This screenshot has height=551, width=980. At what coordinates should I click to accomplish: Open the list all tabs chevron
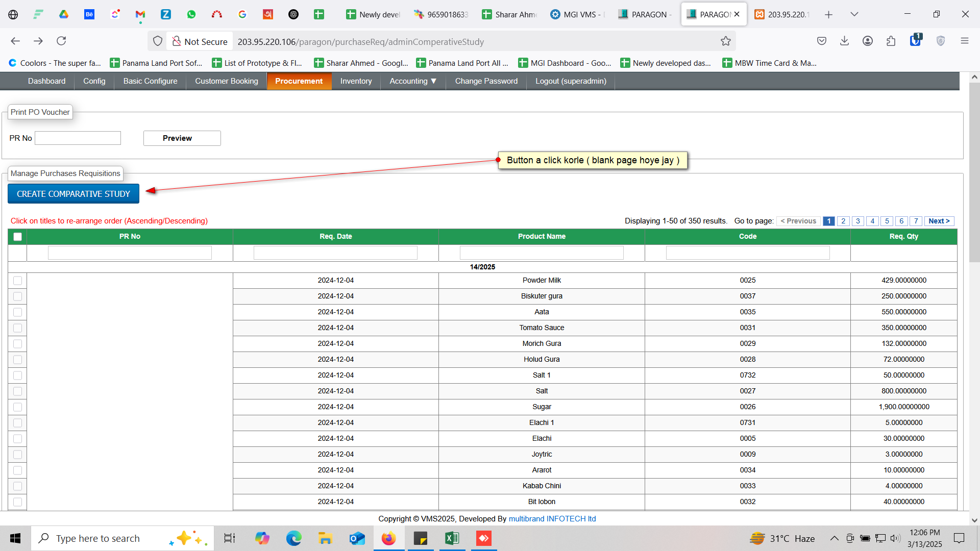tap(854, 14)
